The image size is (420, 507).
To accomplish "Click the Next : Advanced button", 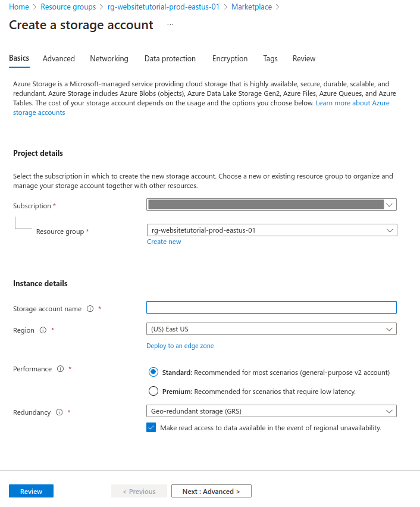I will pyautogui.click(x=211, y=491).
